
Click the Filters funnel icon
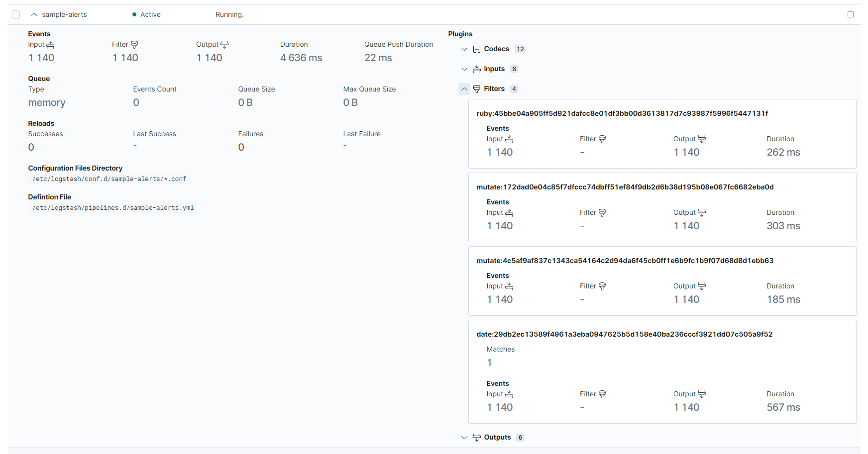476,89
